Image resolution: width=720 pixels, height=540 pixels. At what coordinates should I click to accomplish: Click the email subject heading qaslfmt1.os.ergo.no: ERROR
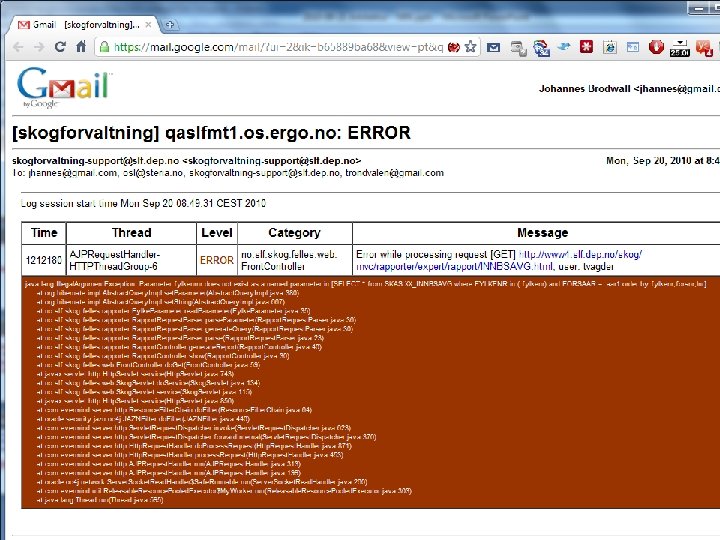(211, 133)
